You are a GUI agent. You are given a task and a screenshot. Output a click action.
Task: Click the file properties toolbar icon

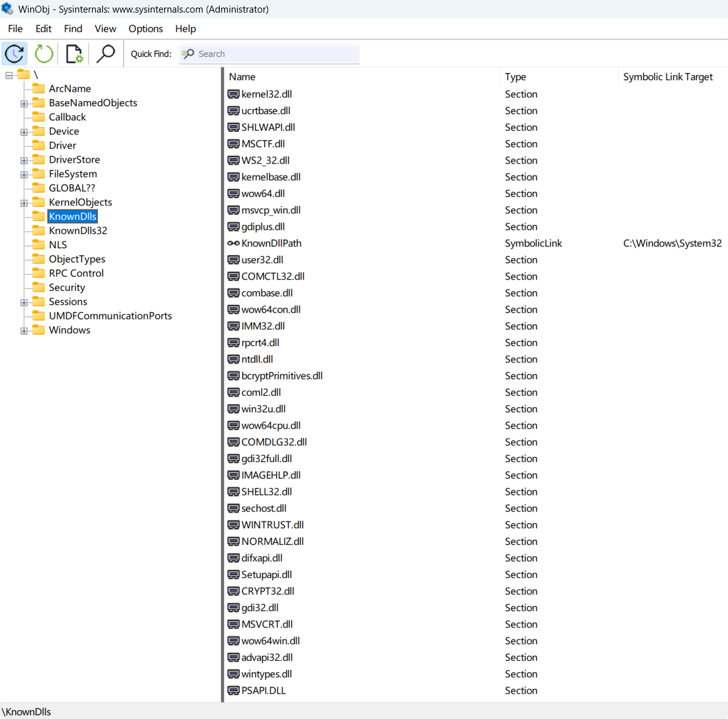click(x=75, y=54)
